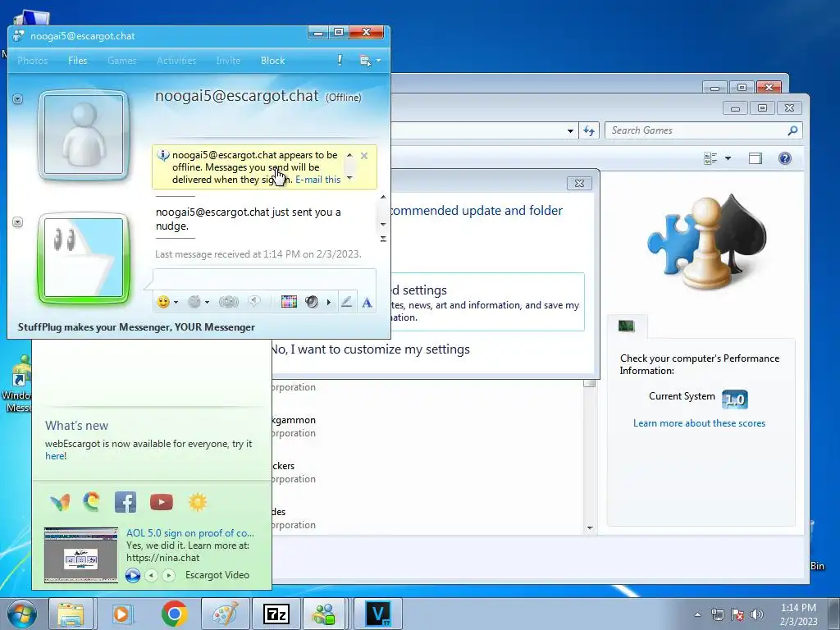Image resolution: width=840 pixels, height=630 pixels.
Task: Refresh the Games explorer address bar
Action: click(x=589, y=130)
